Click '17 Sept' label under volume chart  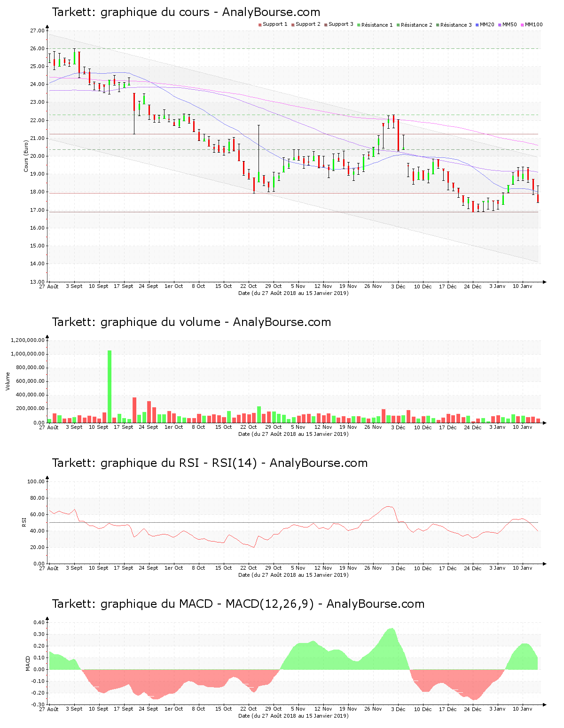[x=124, y=427]
